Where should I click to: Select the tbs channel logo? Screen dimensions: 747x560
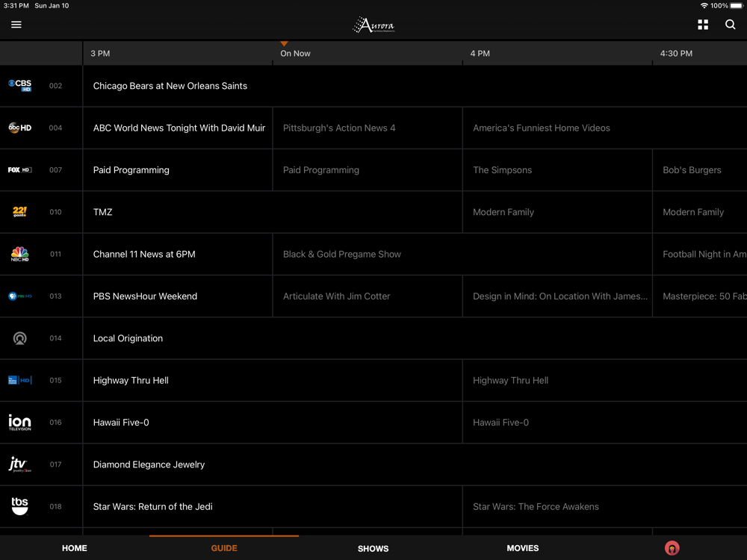point(20,506)
